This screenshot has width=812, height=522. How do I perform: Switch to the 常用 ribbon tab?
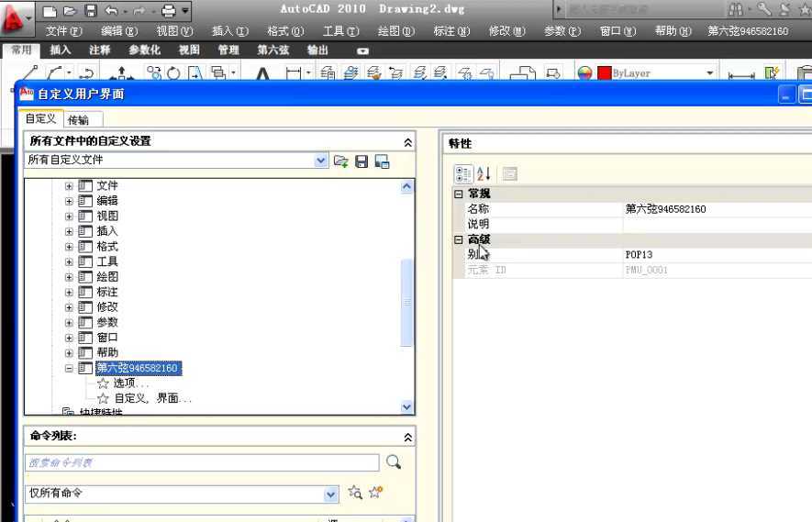tap(22, 50)
